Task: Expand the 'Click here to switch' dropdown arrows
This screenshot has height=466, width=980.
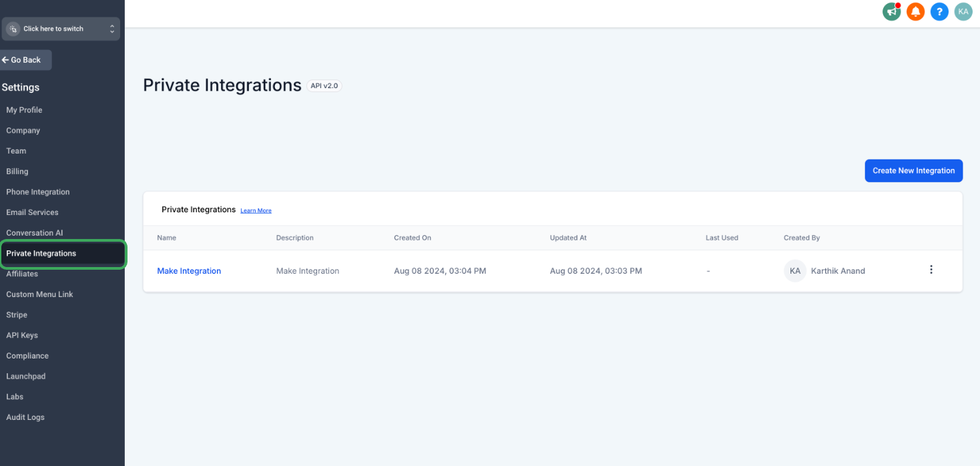Action: 112,29
